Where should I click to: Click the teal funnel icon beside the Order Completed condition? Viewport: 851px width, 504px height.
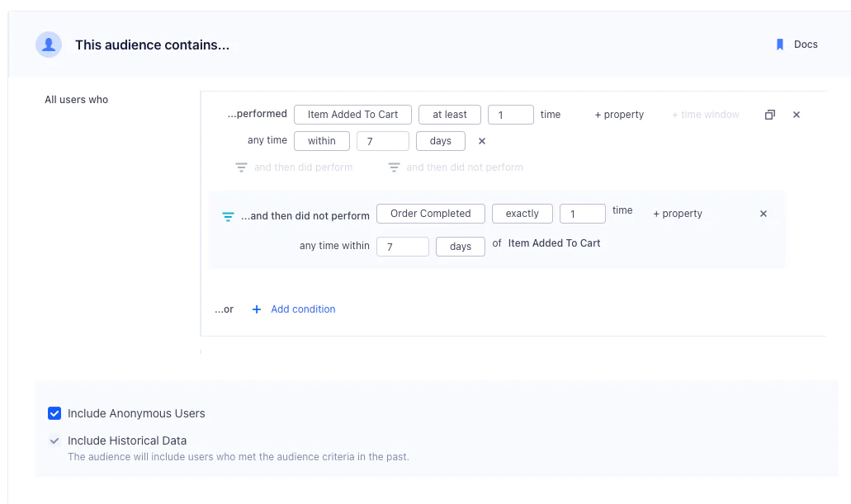228,217
